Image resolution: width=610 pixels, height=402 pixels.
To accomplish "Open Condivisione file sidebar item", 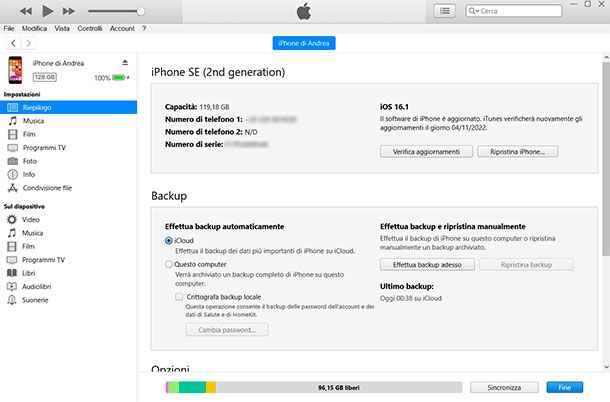I will [x=47, y=188].
